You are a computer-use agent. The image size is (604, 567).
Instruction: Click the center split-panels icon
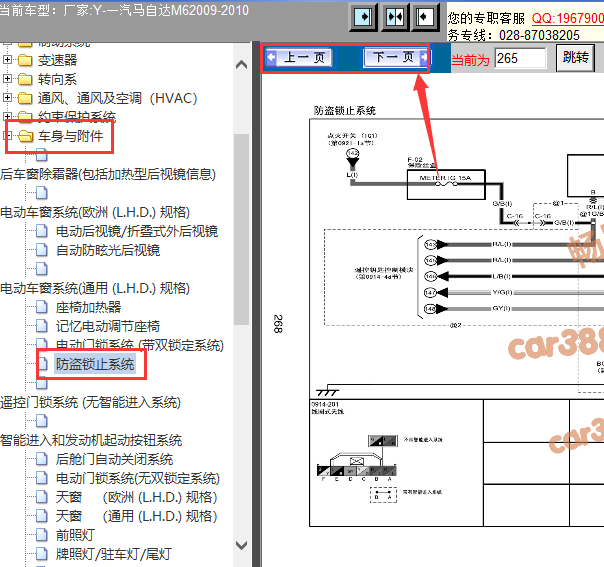point(394,17)
